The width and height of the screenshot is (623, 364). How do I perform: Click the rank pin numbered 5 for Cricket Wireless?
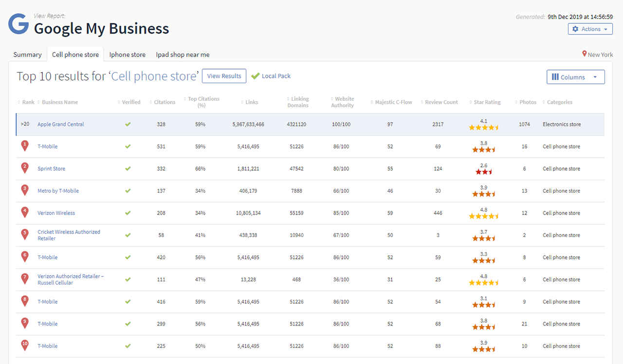coord(25,234)
